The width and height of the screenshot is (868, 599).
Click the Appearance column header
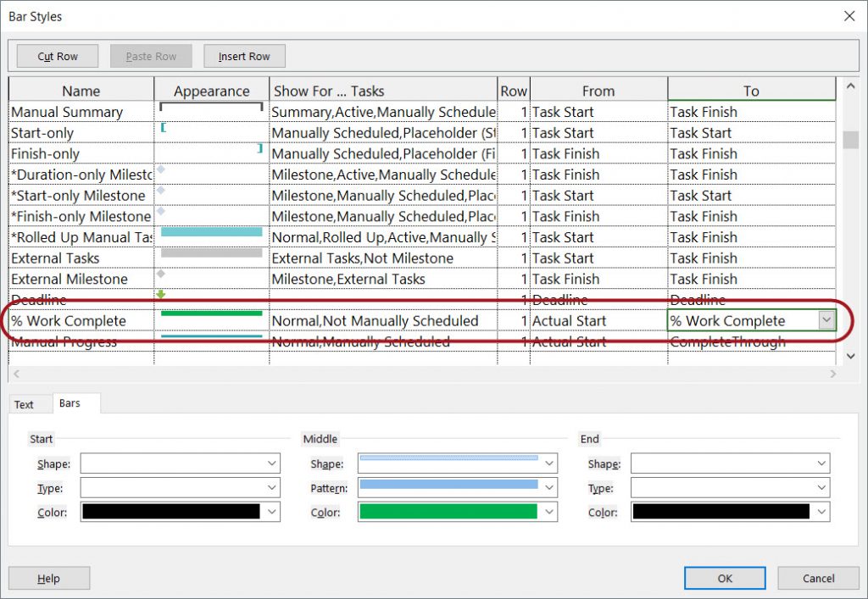click(x=211, y=90)
